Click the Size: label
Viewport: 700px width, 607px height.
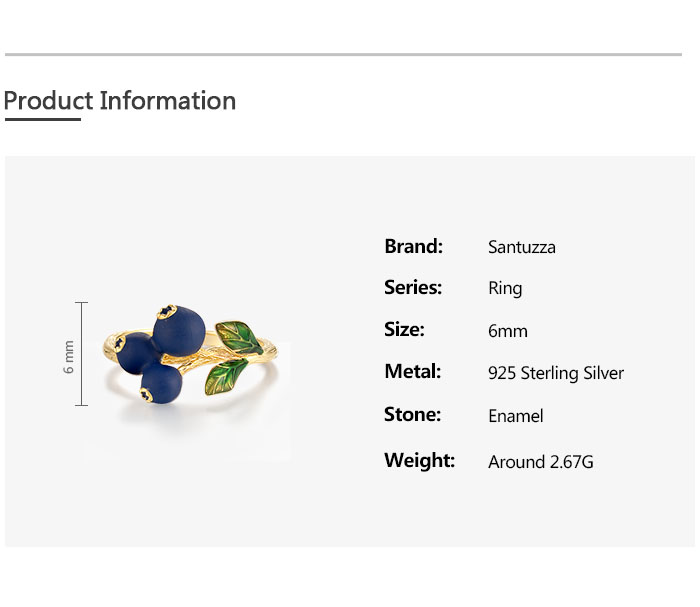(x=404, y=330)
